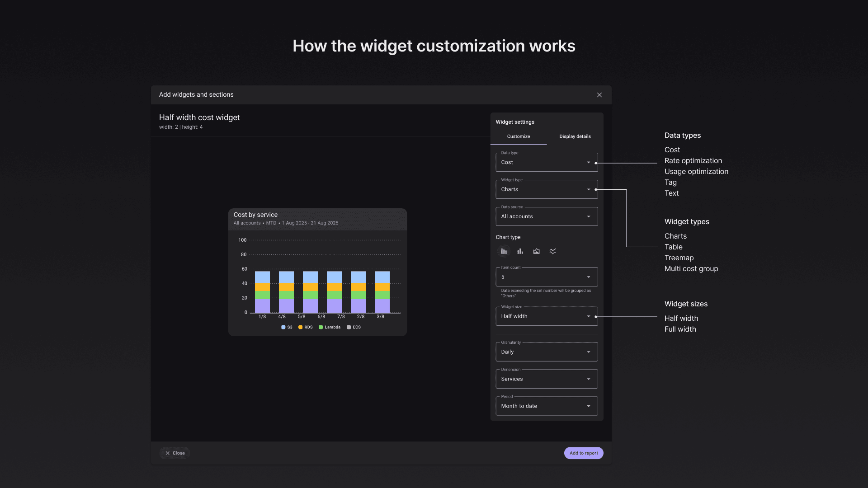Image resolution: width=868 pixels, height=488 pixels.
Task: Toggle the Lambda legend item
Action: (x=330, y=327)
